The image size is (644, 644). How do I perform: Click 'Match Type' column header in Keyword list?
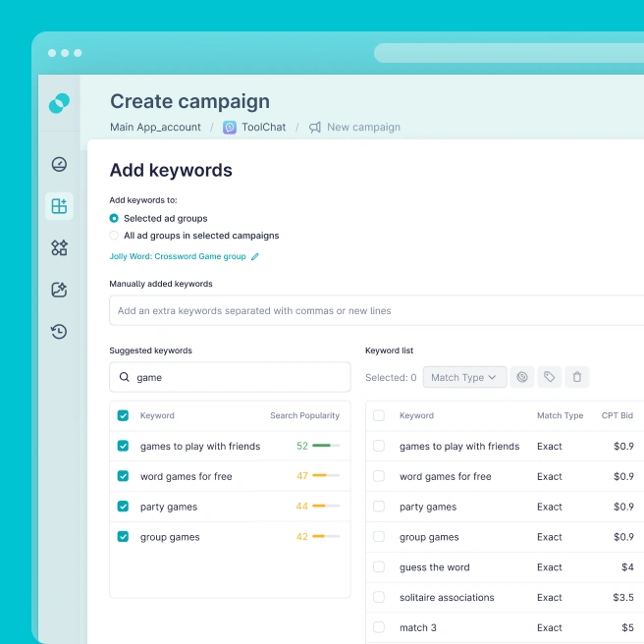[560, 415]
